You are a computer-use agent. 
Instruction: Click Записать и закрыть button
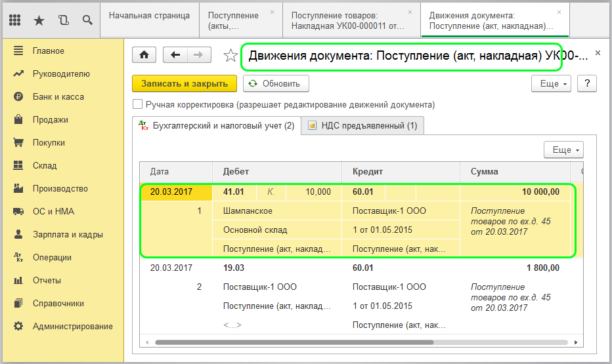(185, 84)
